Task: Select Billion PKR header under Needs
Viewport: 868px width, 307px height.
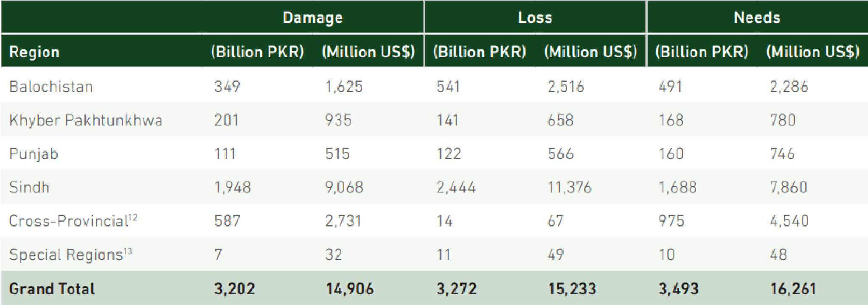Action: (701, 52)
